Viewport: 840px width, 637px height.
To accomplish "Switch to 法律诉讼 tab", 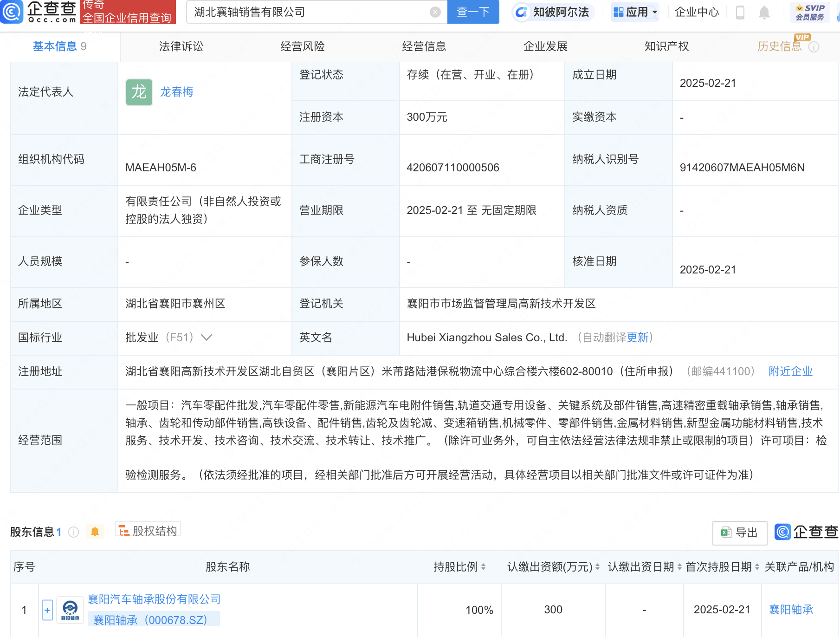I will [181, 46].
